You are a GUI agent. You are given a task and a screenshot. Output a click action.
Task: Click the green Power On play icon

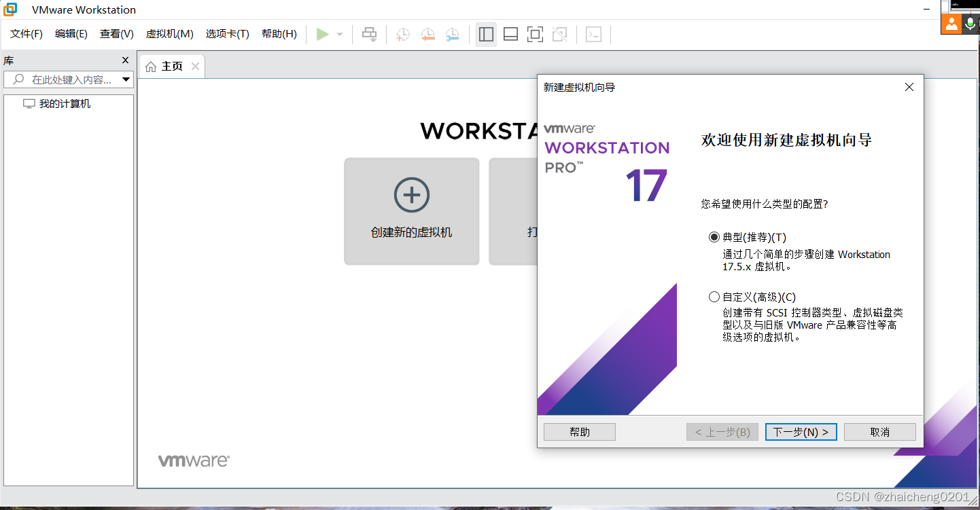click(323, 34)
